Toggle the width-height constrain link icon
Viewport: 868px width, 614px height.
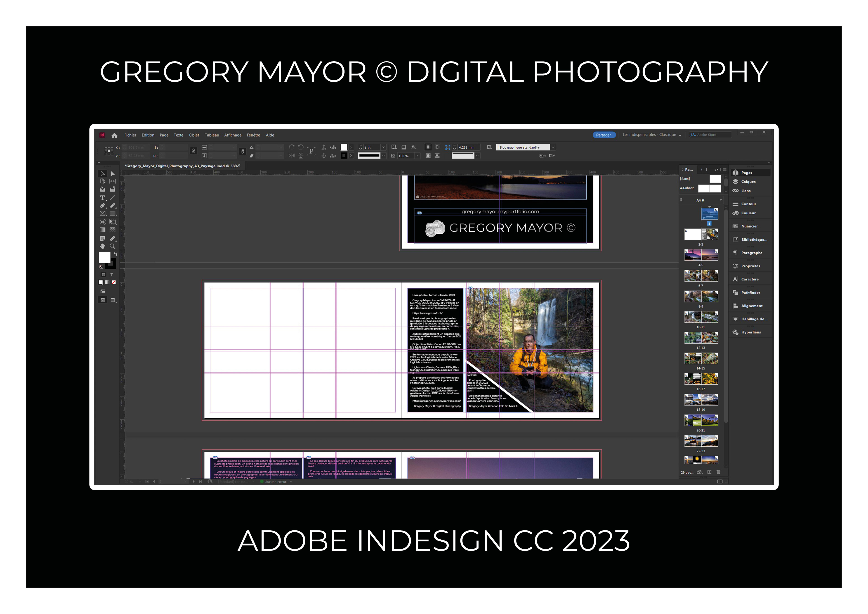pos(193,151)
